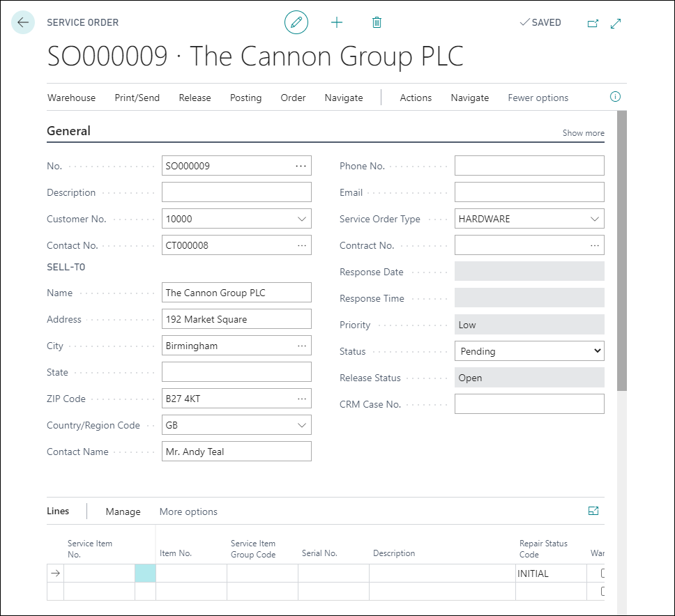Click the INITIAL repair status cell
The image size is (675, 616).
click(551, 573)
